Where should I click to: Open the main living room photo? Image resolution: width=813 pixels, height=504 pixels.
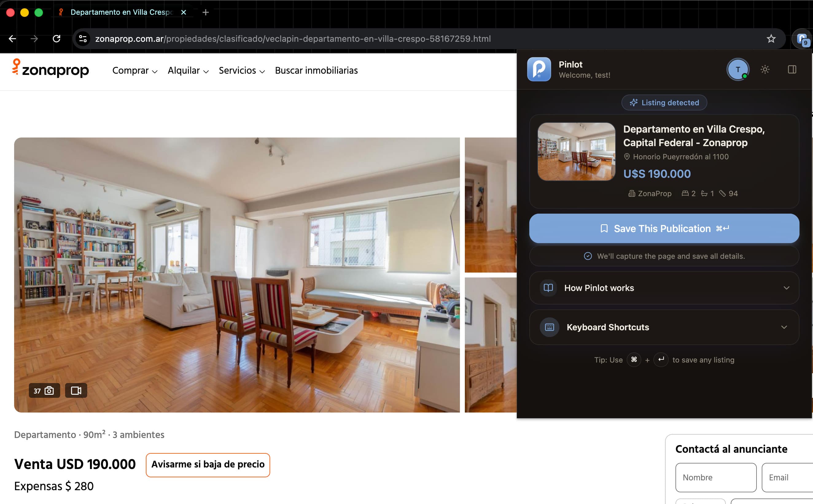(x=237, y=275)
